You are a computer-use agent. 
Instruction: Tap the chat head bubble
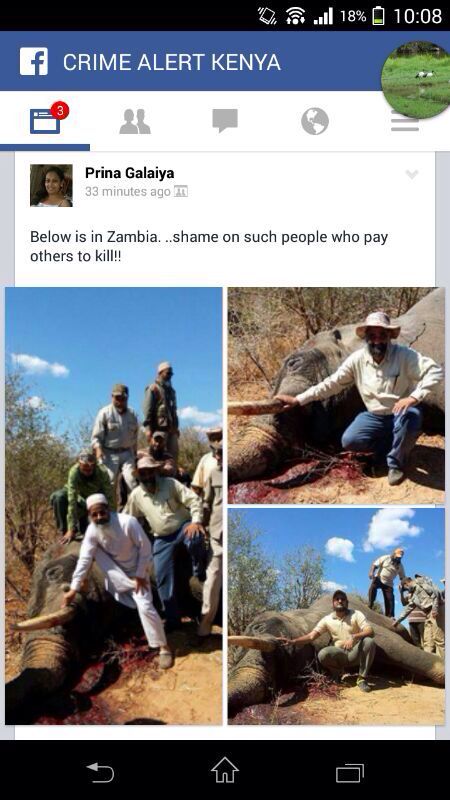pyautogui.click(x=416, y=79)
